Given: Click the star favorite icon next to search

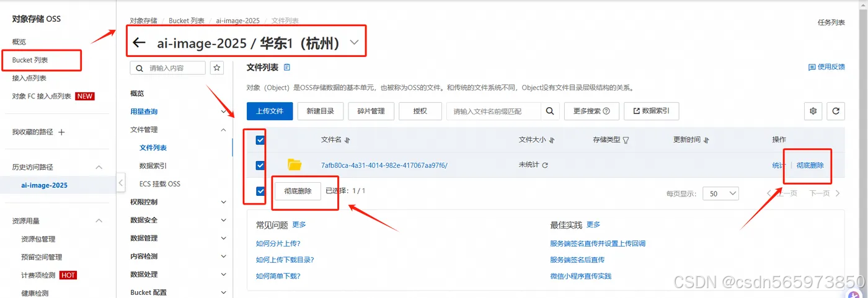Looking at the screenshot, I should tap(217, 68).
